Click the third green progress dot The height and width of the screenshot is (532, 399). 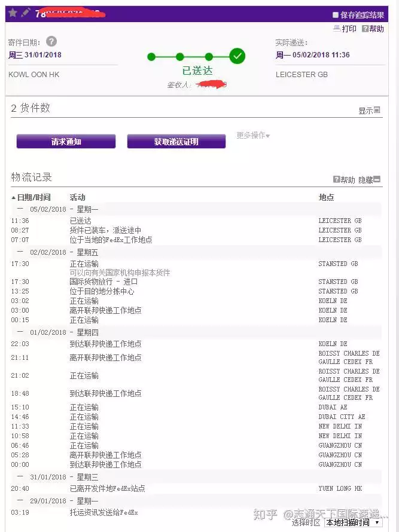pyautogui.click(x=209, y=57)
